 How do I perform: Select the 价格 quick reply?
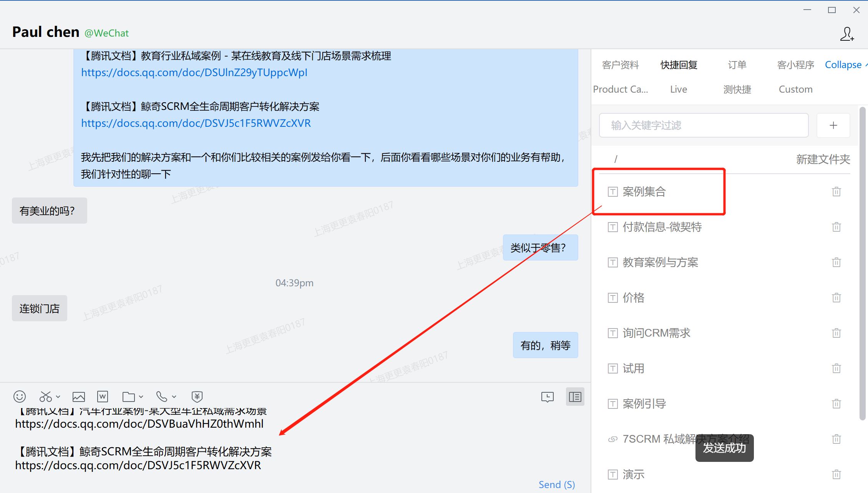pyautogui.click(x=633, y=297)
